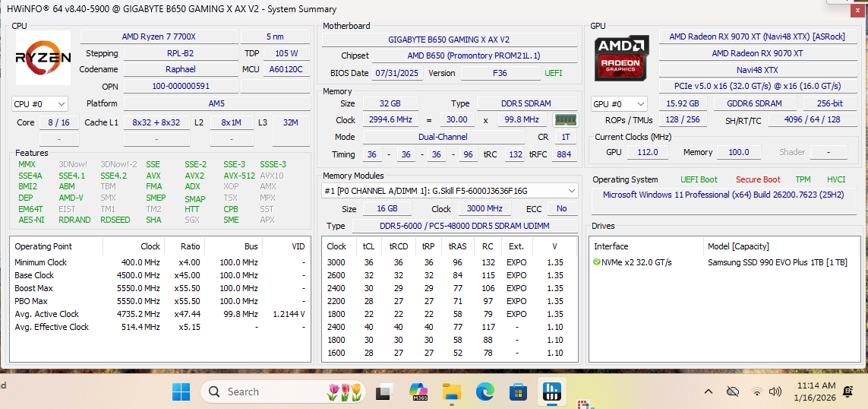Click the RDSEED feature label
868x409 pixels.
click(115, 220)
